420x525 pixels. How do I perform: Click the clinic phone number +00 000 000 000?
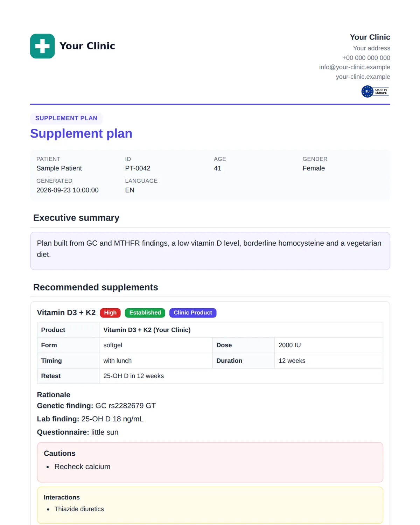pyautogui.click(x=366, y=58)
